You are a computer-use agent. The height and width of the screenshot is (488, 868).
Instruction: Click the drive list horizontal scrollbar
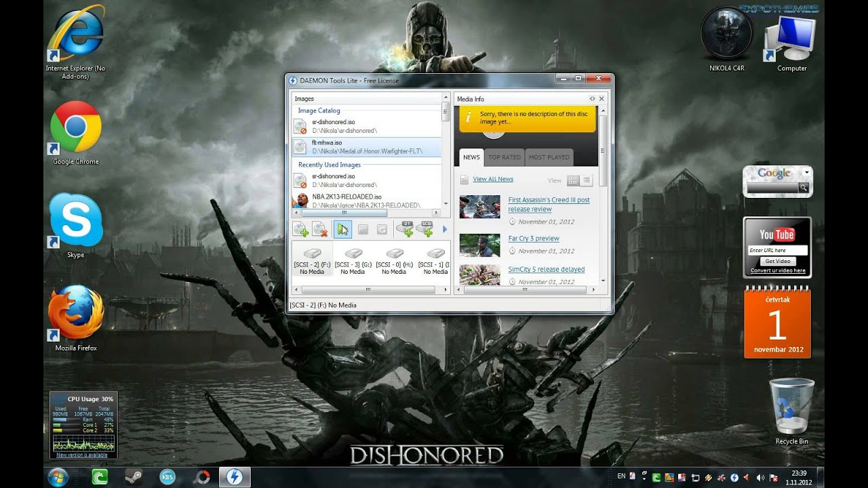pos(370,289)
